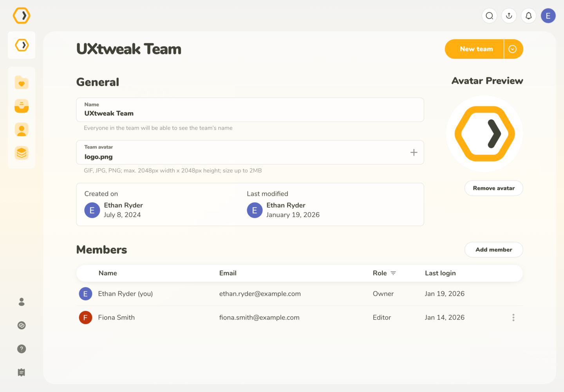
Task: Click the team Name input field
Action: coord(250,110)
